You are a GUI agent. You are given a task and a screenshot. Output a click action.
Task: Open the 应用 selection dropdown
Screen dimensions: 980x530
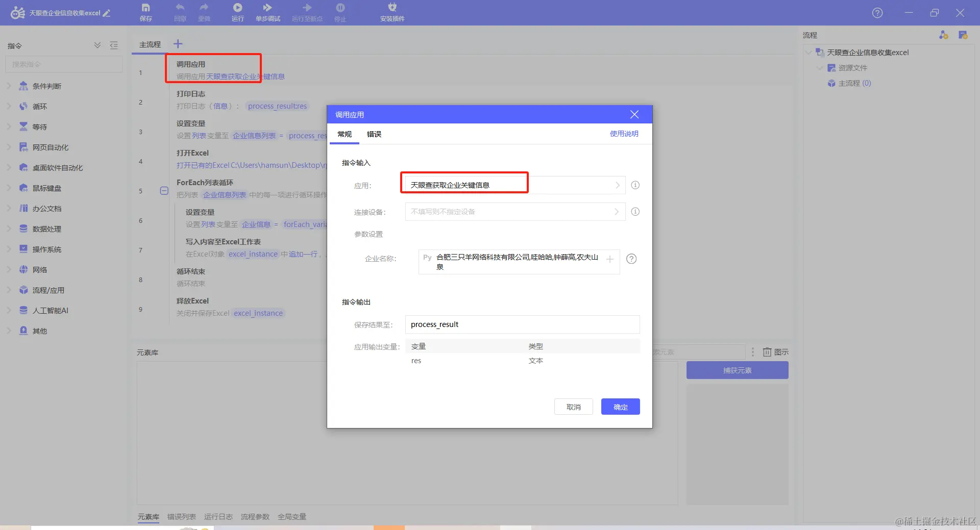[515, 185]
